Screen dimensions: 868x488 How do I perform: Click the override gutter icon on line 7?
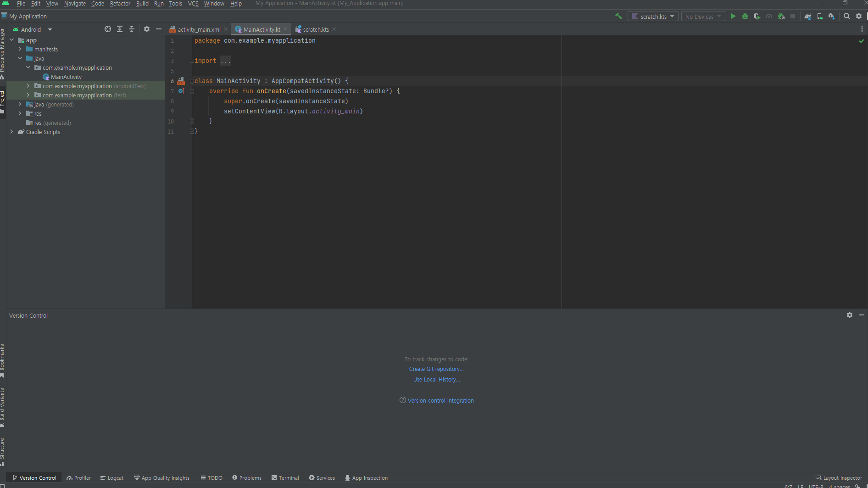181,91
